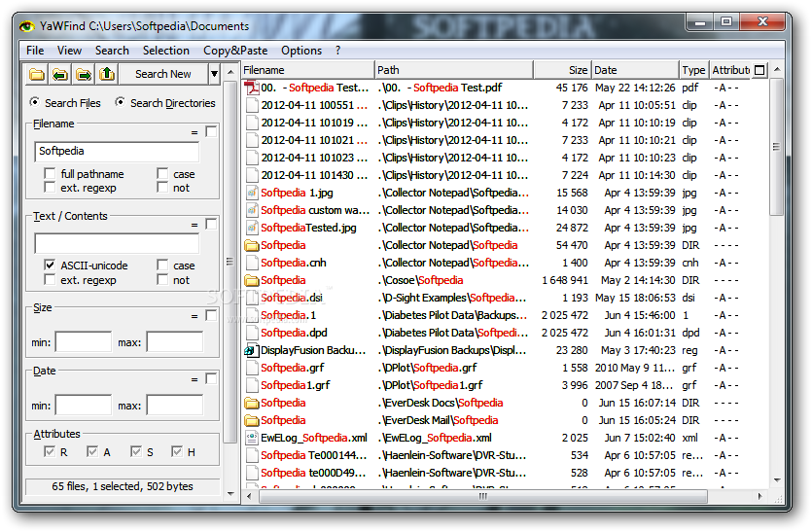Sort by the Filename column header
Viewport: 812px width, 532px height.
coord(307,70)
